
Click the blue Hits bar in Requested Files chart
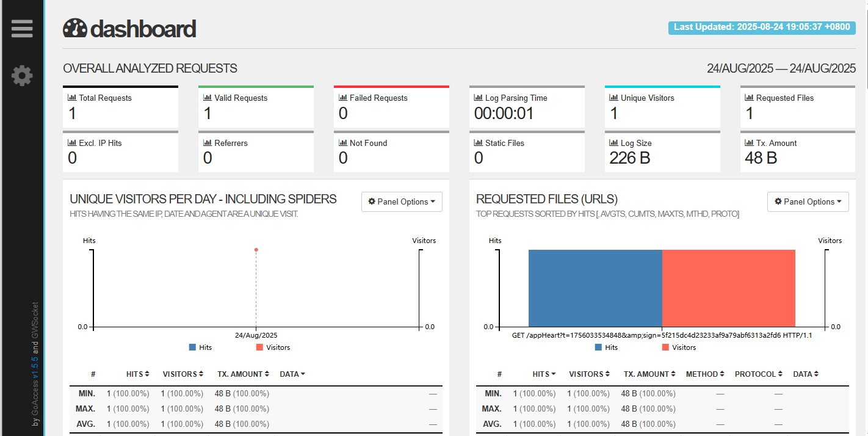tap(595, 288)
